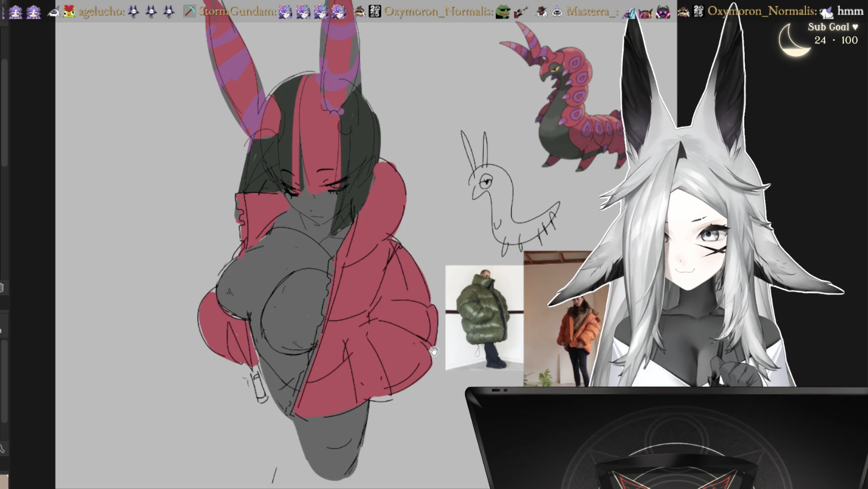The image size is (868, 489).
Task: Click the pickaxe badge beside StormGundam
Action: click(x=189, y=11)
